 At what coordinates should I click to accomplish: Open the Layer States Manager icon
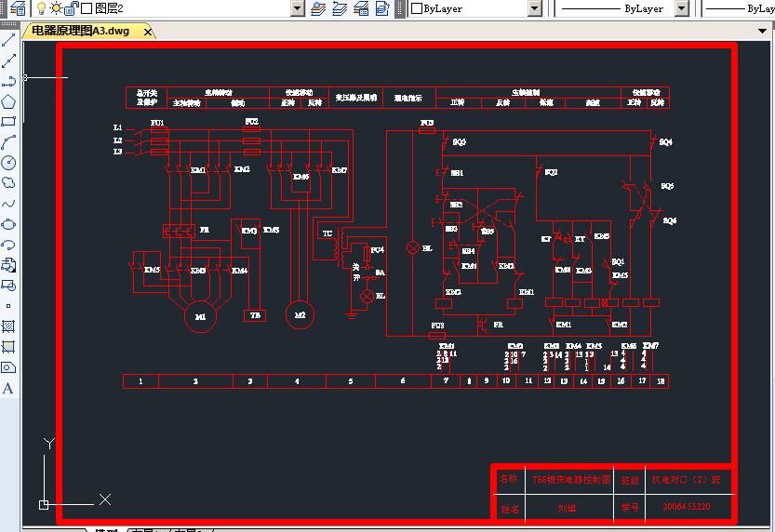pyautogui.click(x=361, y=7)
